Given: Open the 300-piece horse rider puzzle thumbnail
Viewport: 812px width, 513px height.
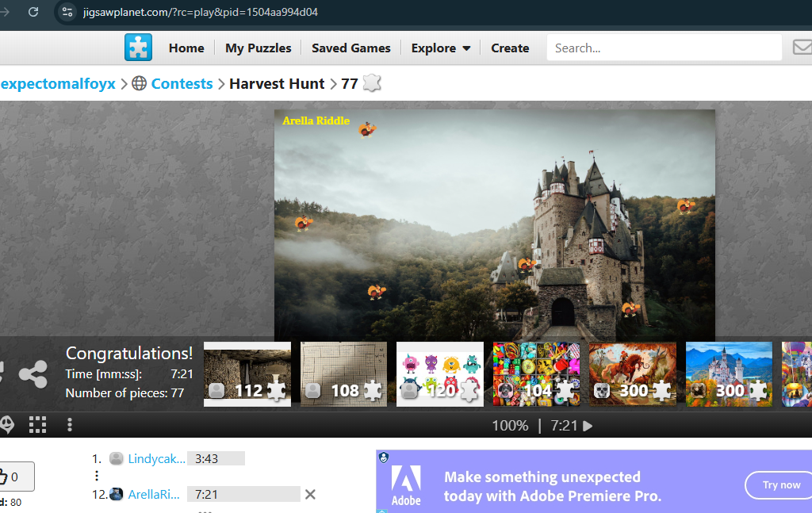Looking at the screenshot, I should 632,373.
